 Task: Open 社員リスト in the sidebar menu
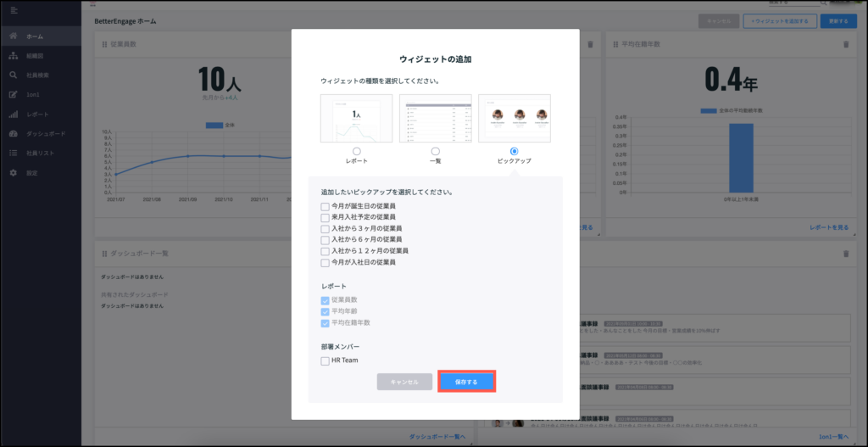click(x=41, y=153)
